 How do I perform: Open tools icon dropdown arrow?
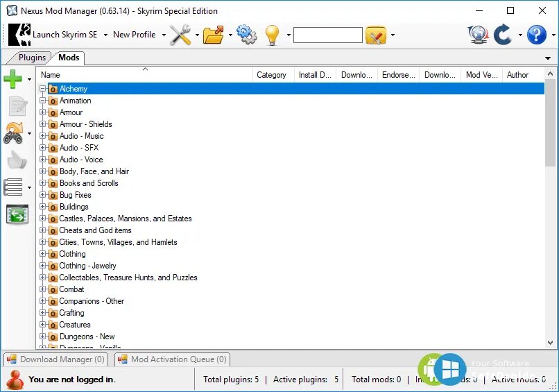click(197, 35)
